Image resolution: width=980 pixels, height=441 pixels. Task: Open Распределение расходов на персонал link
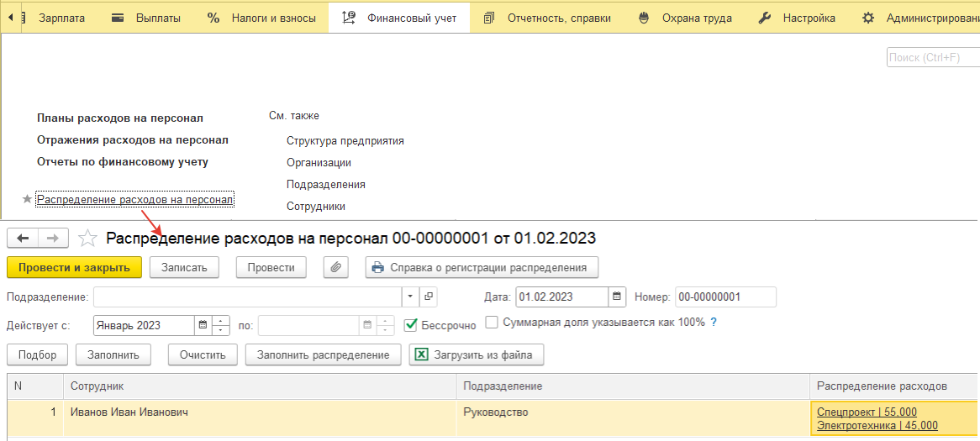tap(135, 199)
